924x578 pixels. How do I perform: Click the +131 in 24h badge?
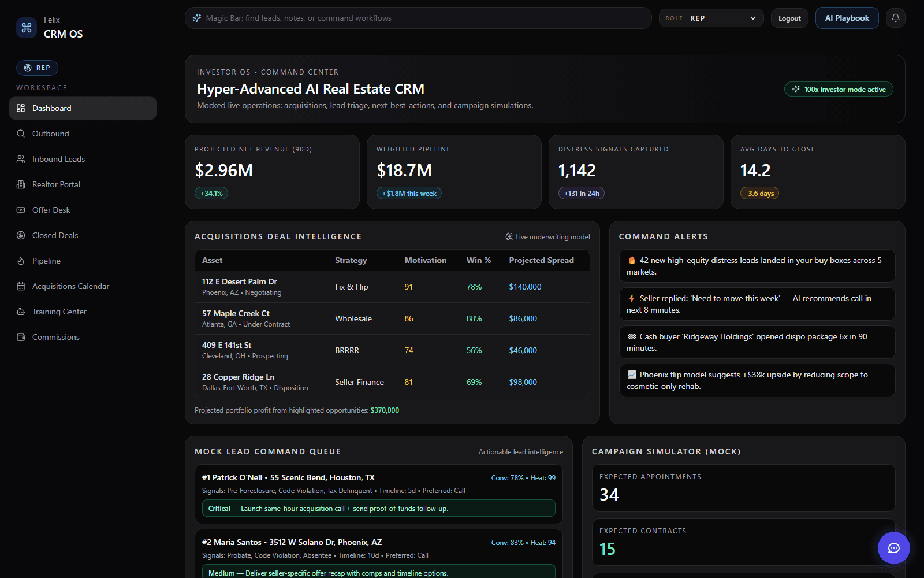tap(582, 194)
